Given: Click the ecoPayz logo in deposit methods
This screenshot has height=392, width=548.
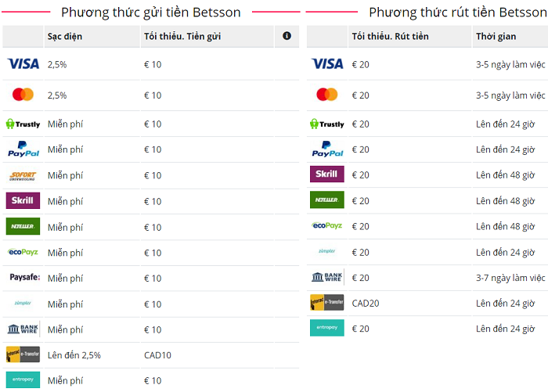Looking at the screenshot, I should (23, 252).
